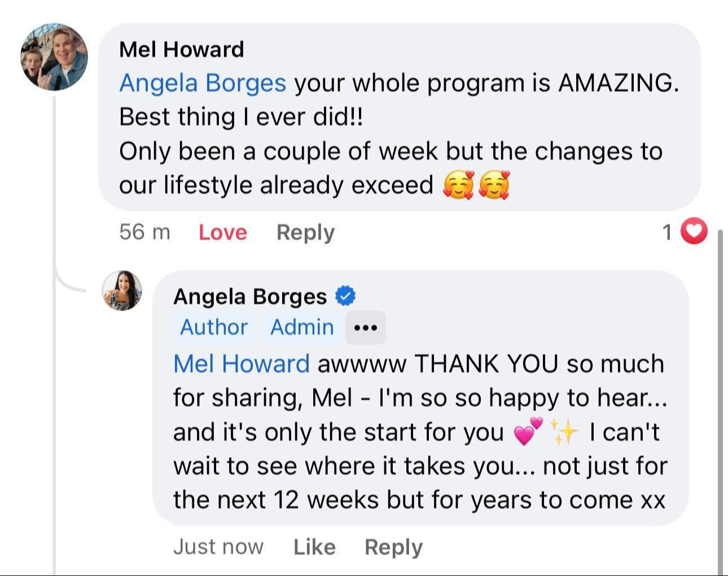This screenshot has width=728, height=576.
Task: Open the three-dots options menu
Action: click(366, 328)
